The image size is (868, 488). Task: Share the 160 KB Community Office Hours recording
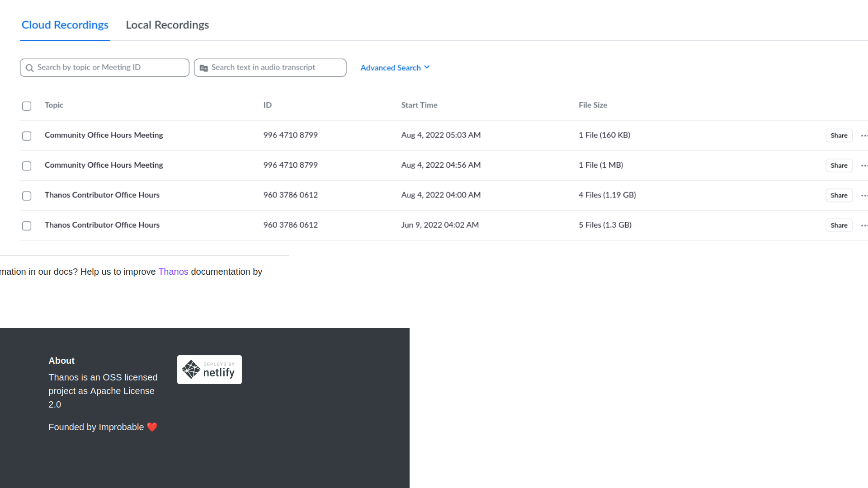coord(839,135)
